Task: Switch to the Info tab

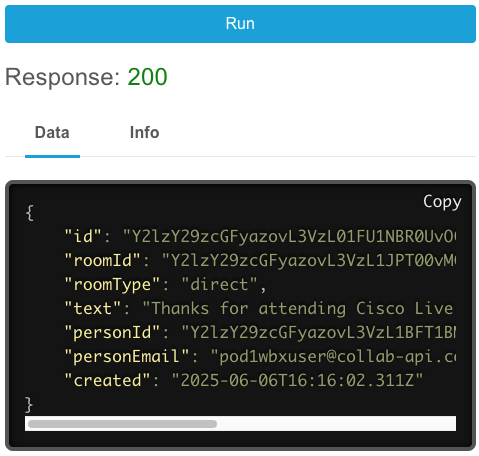Action: coord(144,132)
